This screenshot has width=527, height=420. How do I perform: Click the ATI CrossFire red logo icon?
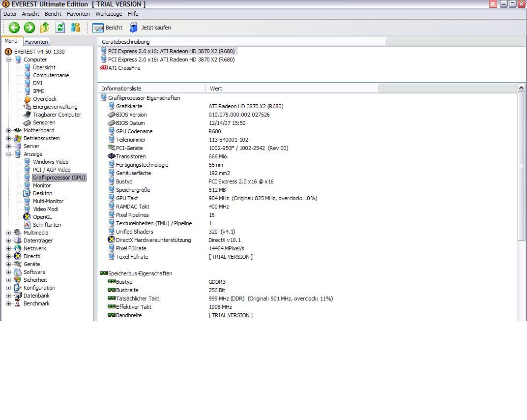pyautogui.click(x=104, y=67)
